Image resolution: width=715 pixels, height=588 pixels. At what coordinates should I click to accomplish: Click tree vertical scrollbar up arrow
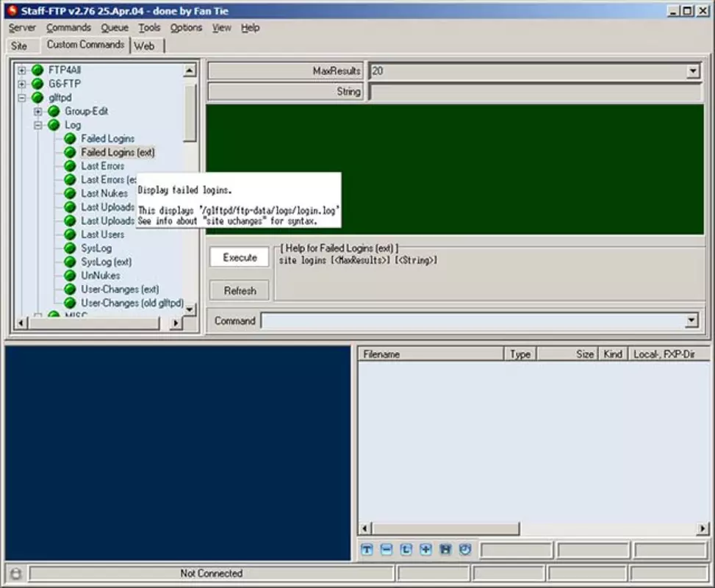(x=190, y=71)
